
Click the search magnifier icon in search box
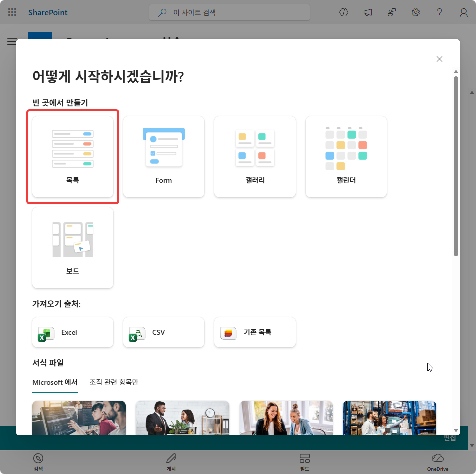pyautogui.click(x=162, y=12)
